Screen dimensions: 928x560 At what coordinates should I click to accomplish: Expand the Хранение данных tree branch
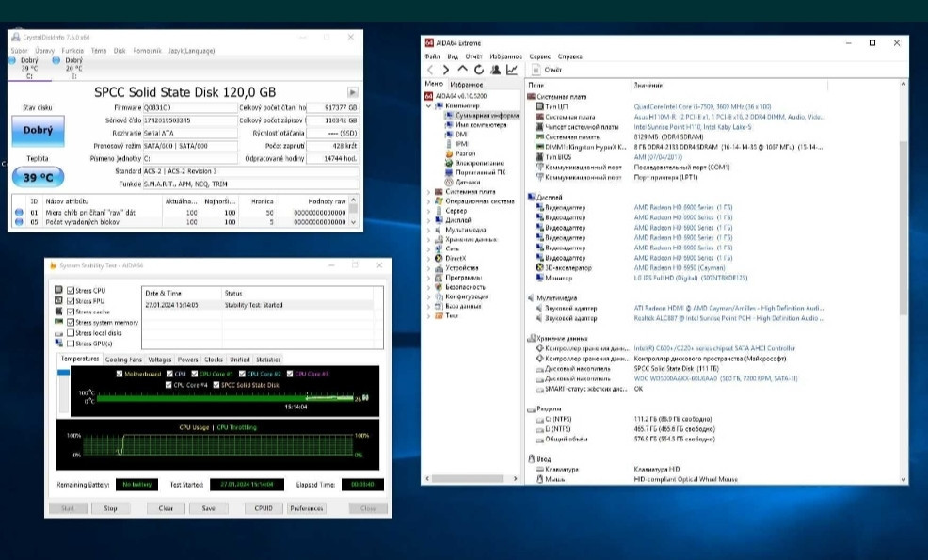(429, 239)
